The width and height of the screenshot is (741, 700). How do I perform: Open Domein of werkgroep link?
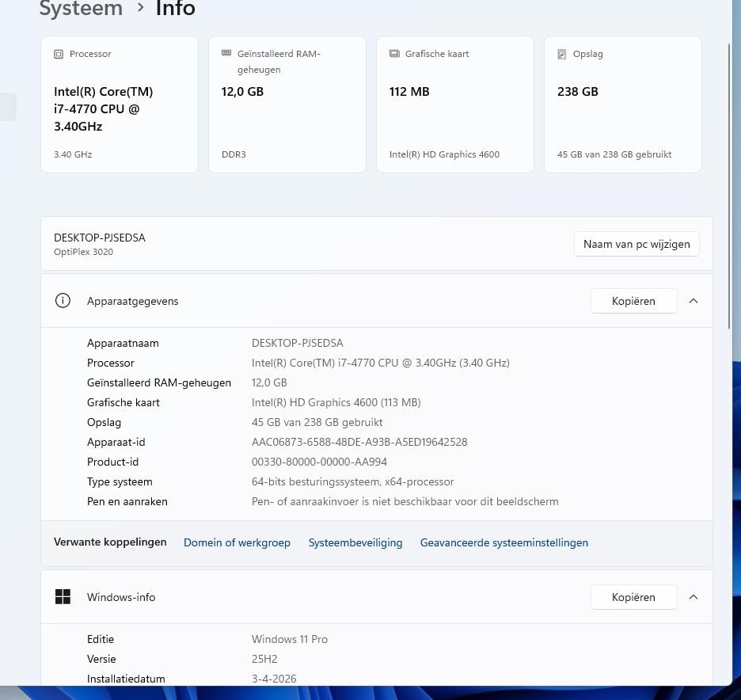(x=237, y=542)
